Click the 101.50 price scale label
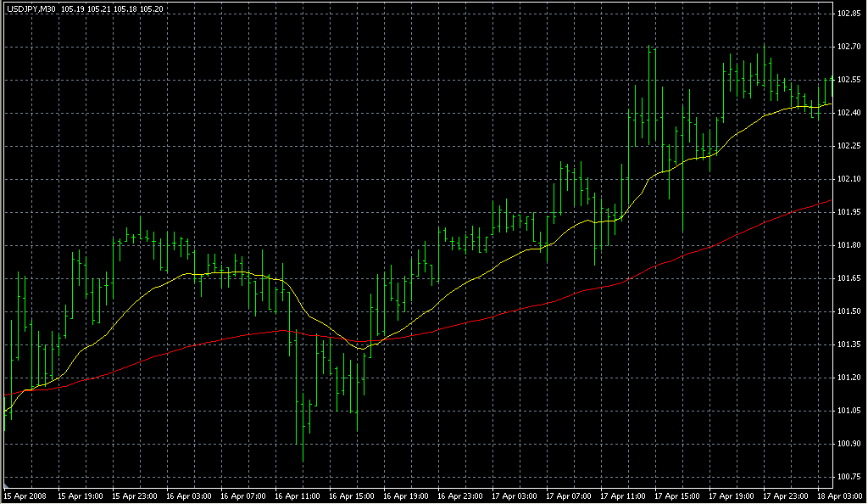This screenshot has height=504, width=868. tap(849, 311)
